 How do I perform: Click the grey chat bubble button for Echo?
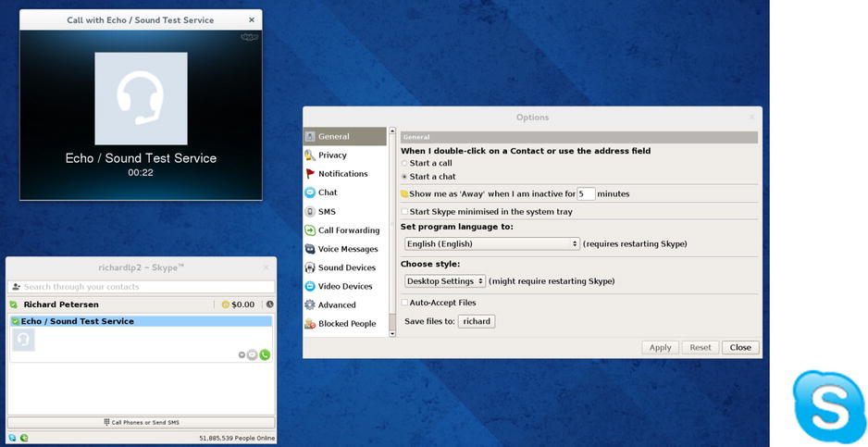coord(252,354)
